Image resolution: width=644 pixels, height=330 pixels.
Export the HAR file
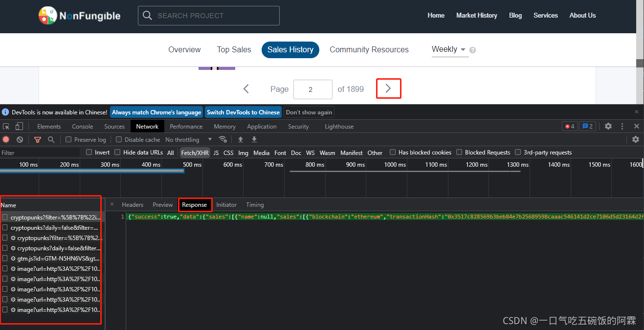pyautogui.click(x=254, y=139)
